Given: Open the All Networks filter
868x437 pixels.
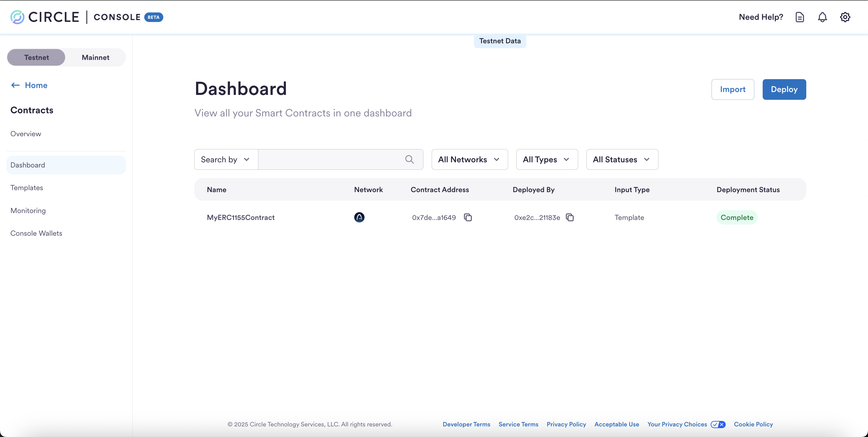Looking at the screenshot, I should pos(469,159).
